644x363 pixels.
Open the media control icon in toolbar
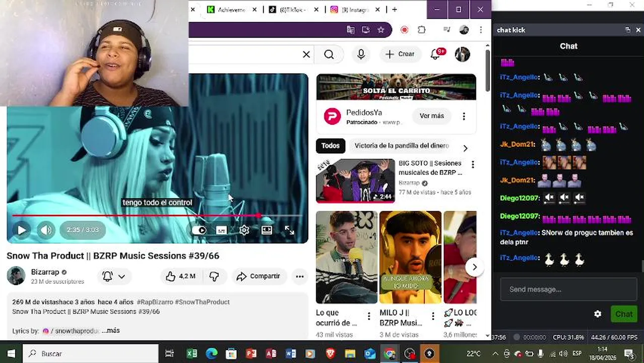pyautogui.click(x=446, y=30)
